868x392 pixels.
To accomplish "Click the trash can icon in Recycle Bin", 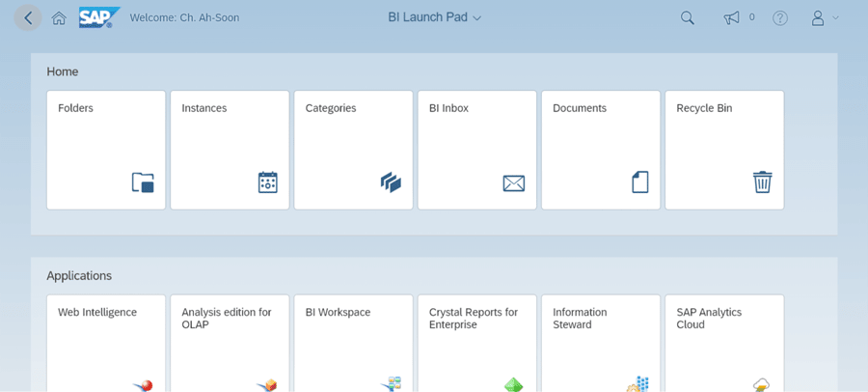I will [762, 182].
